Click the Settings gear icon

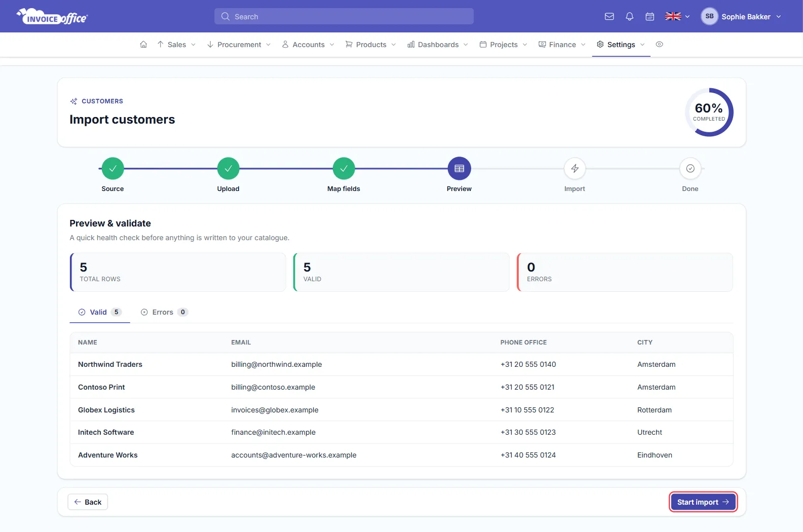(x=600, y=45)
